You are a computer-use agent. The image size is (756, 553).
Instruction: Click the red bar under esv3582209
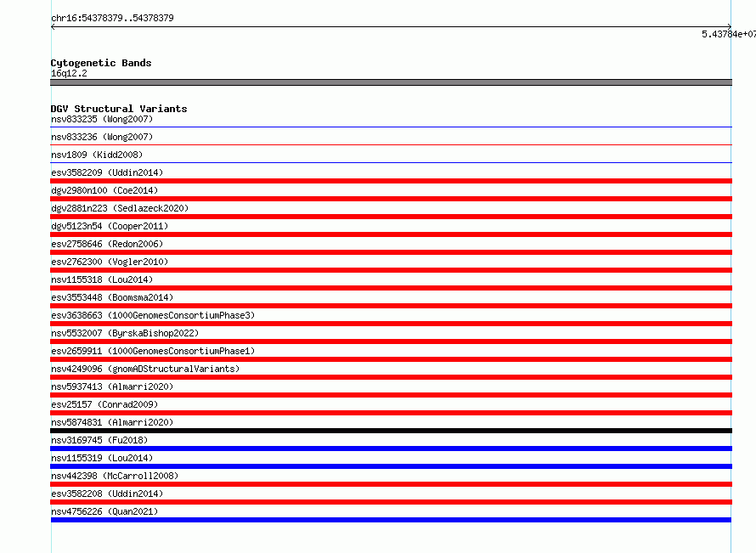[x=391, y=181]
